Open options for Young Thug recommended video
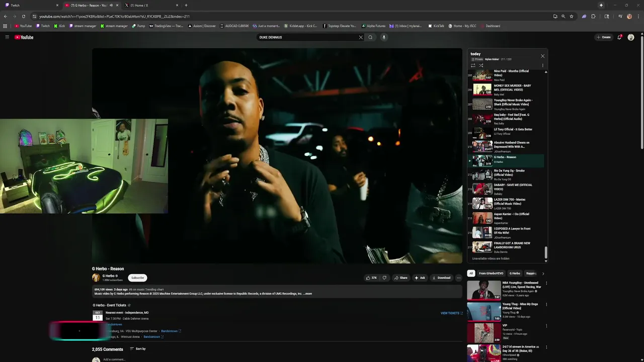Image resolution: width=644 pixels, height=362 pixels. coord(546,305)
